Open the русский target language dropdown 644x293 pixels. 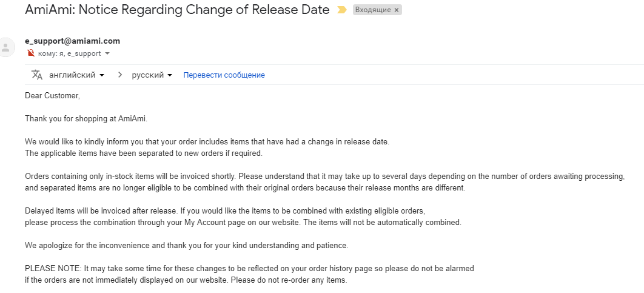(x=152, y=75)
